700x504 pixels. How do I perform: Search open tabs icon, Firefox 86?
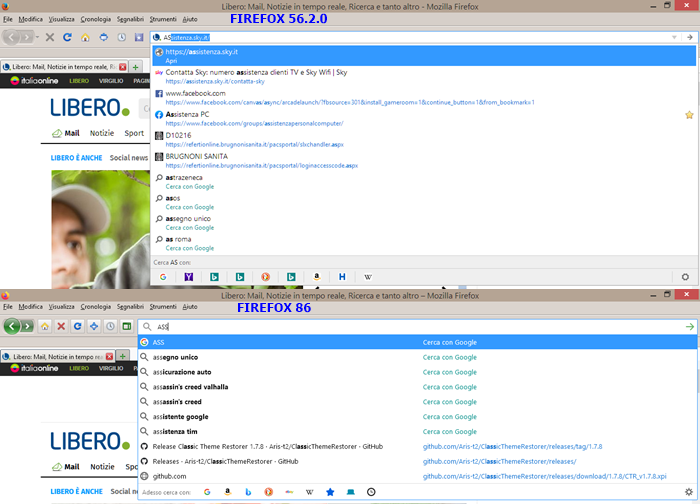click(x=350, y=492)
